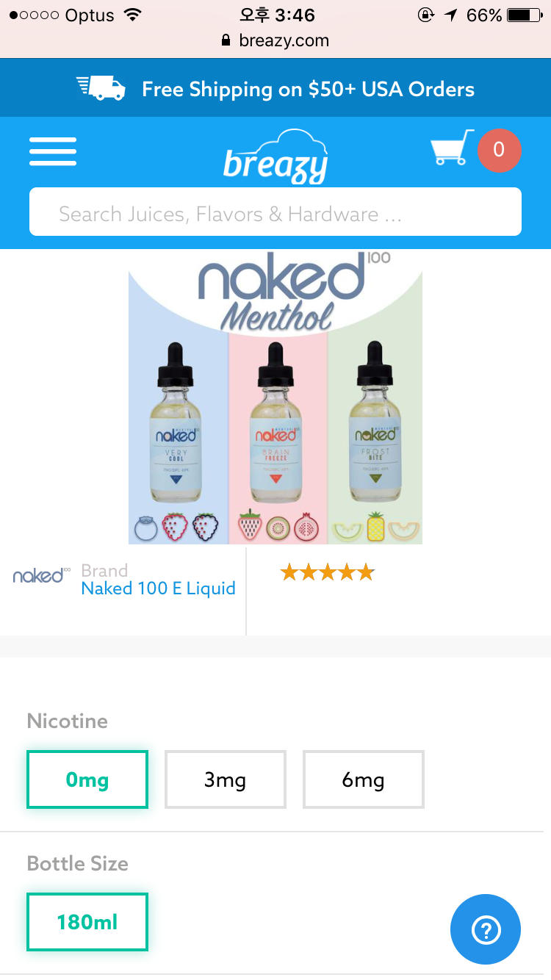The width and height of the screenshot is (551, 980).
Task: Open the Naked 100 E Liquid brand link
Action: click(158, 588)
